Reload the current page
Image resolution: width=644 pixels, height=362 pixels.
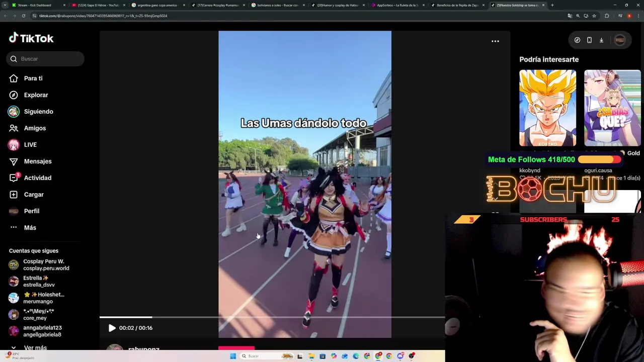24,16
